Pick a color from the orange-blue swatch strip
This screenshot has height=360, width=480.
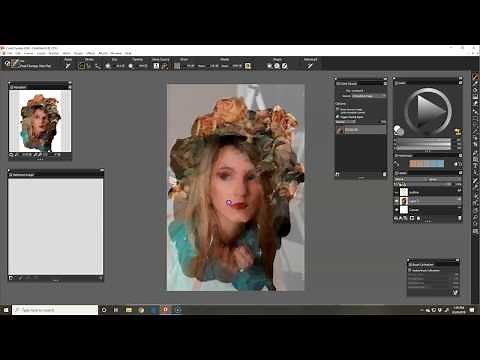(427, 164)
